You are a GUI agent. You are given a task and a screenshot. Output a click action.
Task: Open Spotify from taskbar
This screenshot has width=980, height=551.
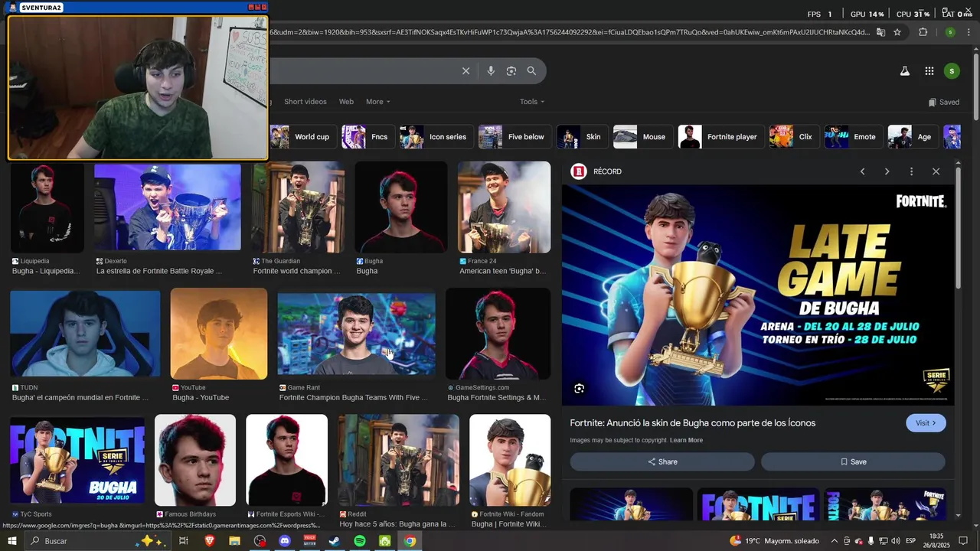click(360, 541)
